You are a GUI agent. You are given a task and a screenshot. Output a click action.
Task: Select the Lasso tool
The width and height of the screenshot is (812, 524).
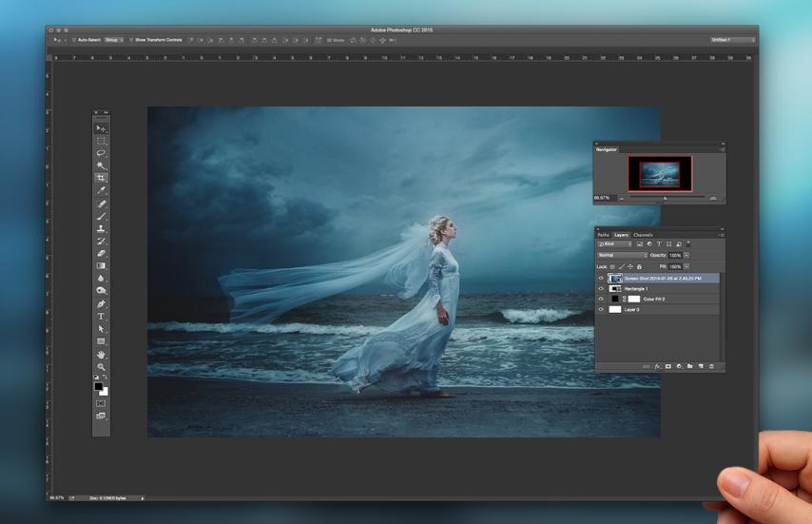(x=101, y=153)
